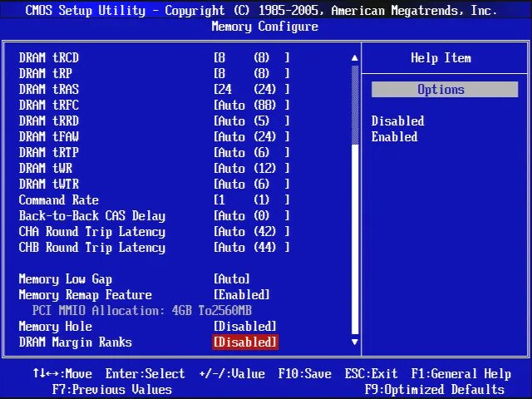Click the scrollbar up arrow
Screen dimensions: 532x399
tap(355, 58)
